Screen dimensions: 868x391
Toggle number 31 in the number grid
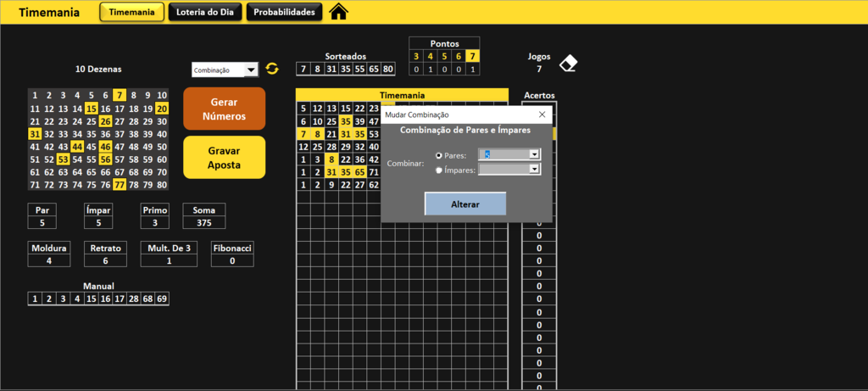[35, 134]
